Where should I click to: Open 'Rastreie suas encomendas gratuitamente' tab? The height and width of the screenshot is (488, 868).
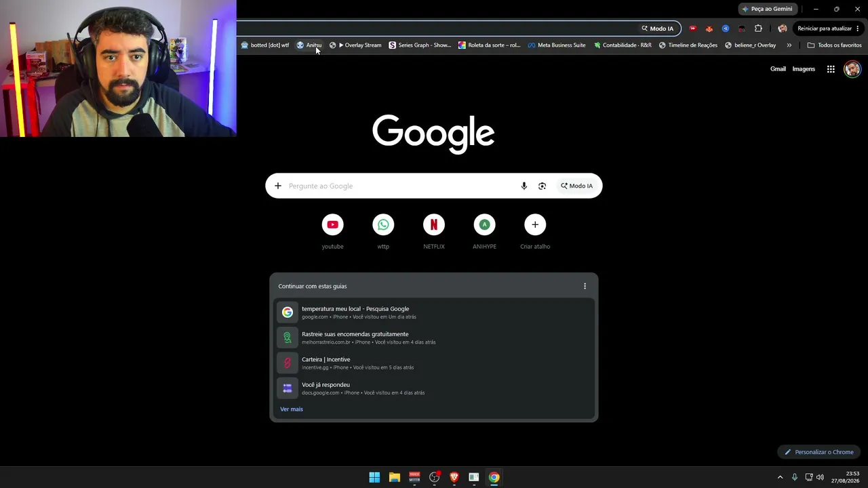pyautogui.click(x=434, y=338)
